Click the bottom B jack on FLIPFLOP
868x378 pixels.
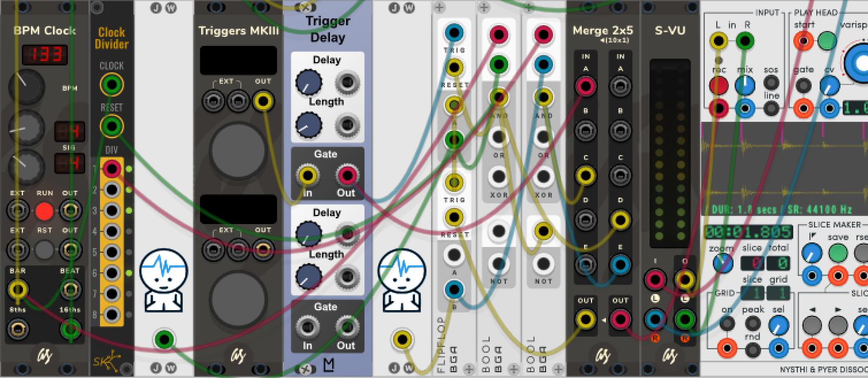[454, 289]
